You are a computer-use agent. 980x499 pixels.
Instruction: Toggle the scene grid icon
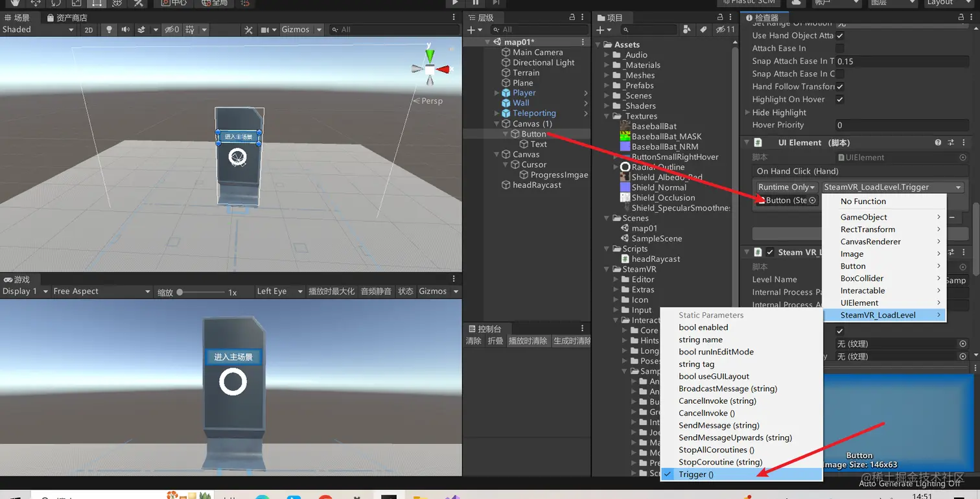point(190,30)
